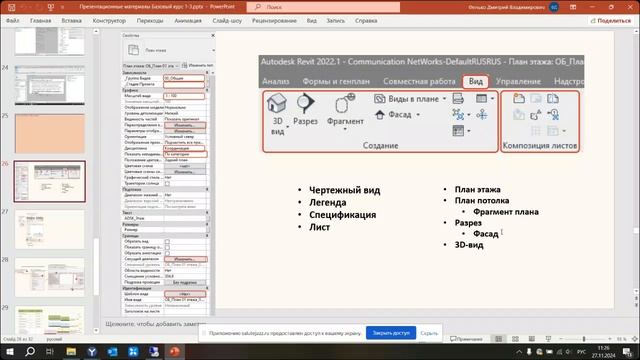Expand the Фрагмент dropdown arrow
This screenshot has height=360, width=640.
(x=345, y=129)
